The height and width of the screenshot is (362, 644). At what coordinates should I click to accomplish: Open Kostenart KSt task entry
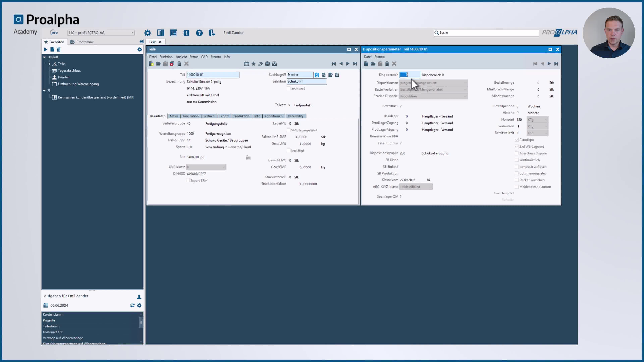(53, 332)
